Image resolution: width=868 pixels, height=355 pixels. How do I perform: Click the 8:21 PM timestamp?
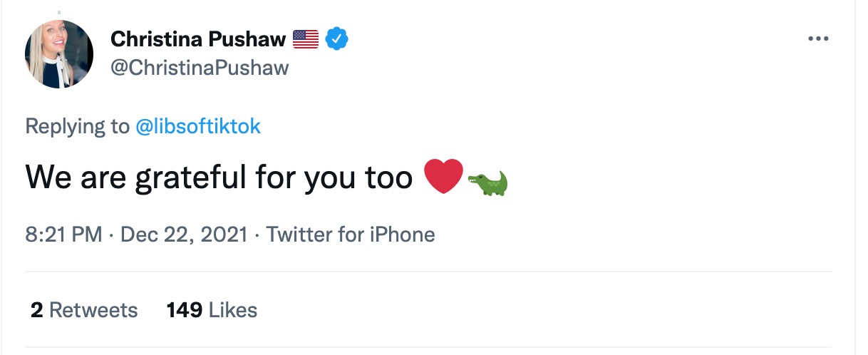(x=63, y=234)
